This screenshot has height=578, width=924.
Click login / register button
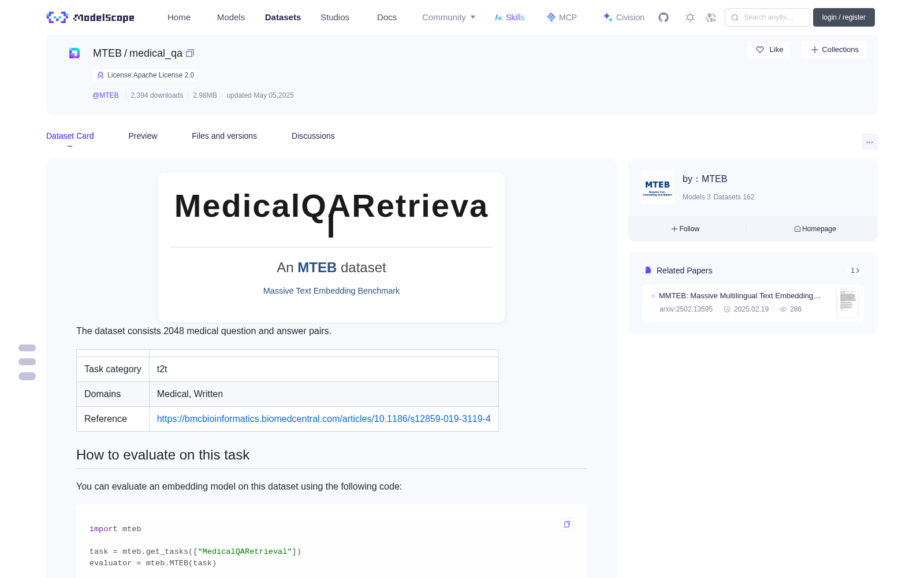(844, 17)
